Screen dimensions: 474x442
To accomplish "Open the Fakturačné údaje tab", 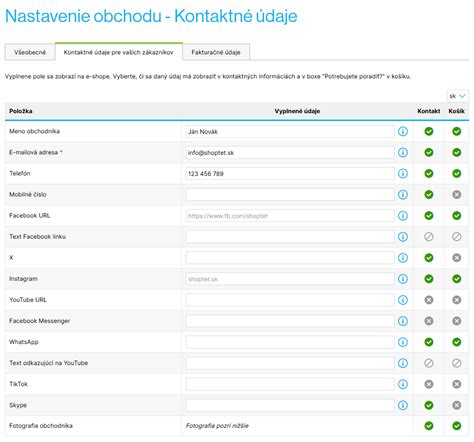I will coord(216,52).
